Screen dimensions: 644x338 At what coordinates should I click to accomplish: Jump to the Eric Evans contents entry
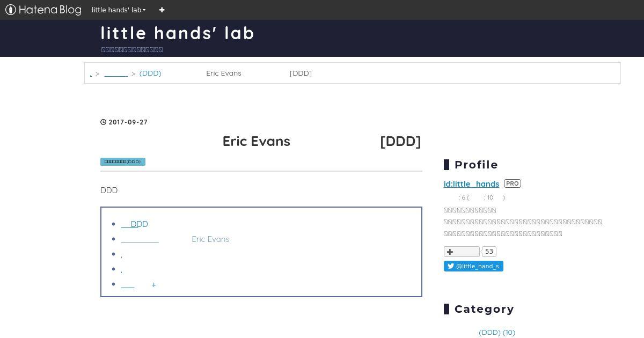tap(175, 239)
